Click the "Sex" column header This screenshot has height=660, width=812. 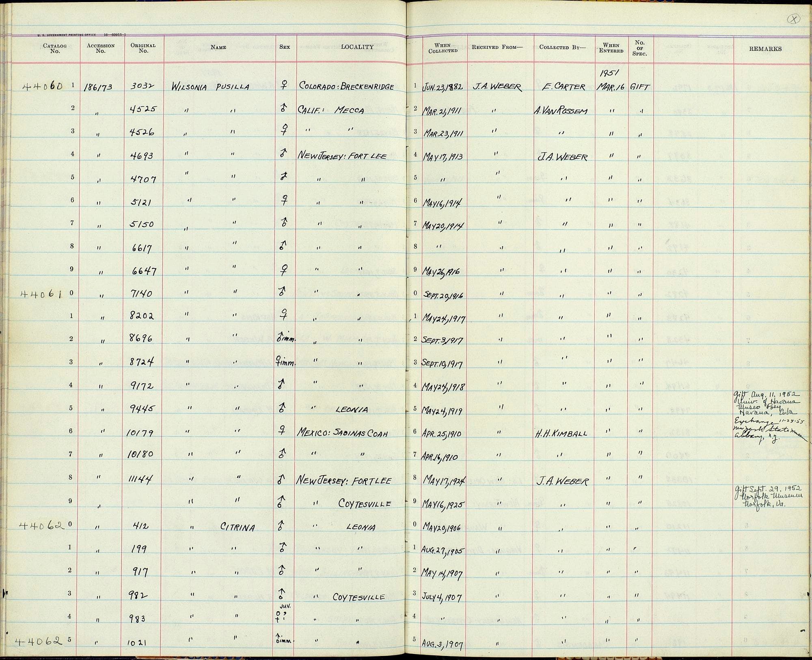pyautogui.click(x=285, y=47)
